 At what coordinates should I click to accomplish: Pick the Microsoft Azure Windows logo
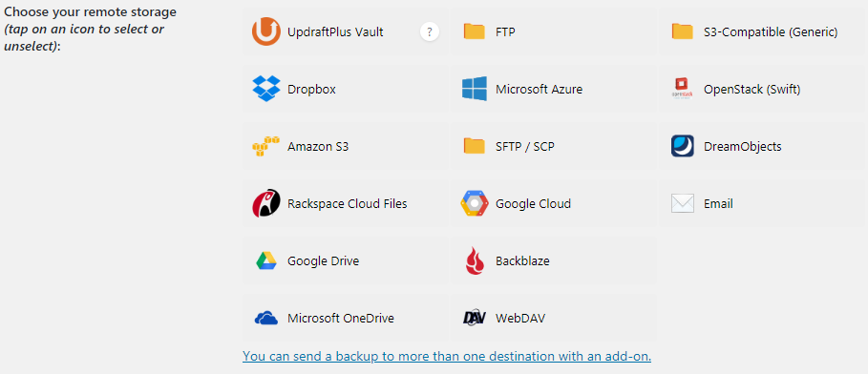(475, 89)
